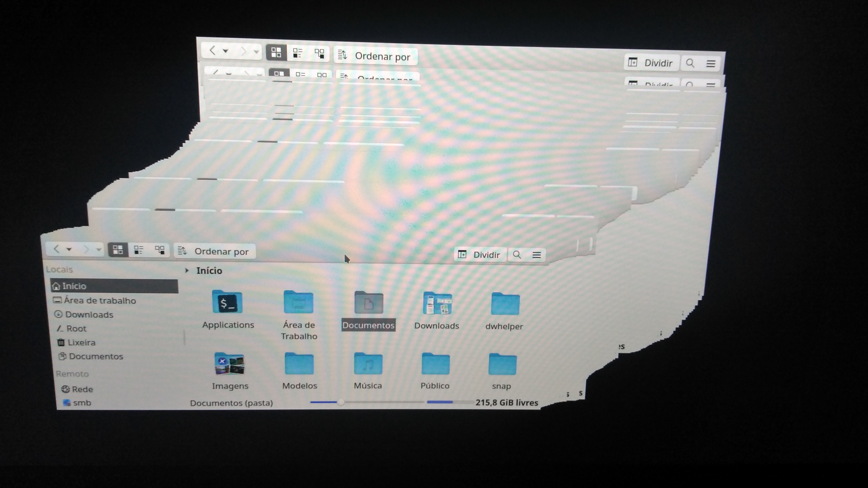Switch front window to icons view mode
Image resolution: width=868 pixels, height=488 pixels.
118,250
